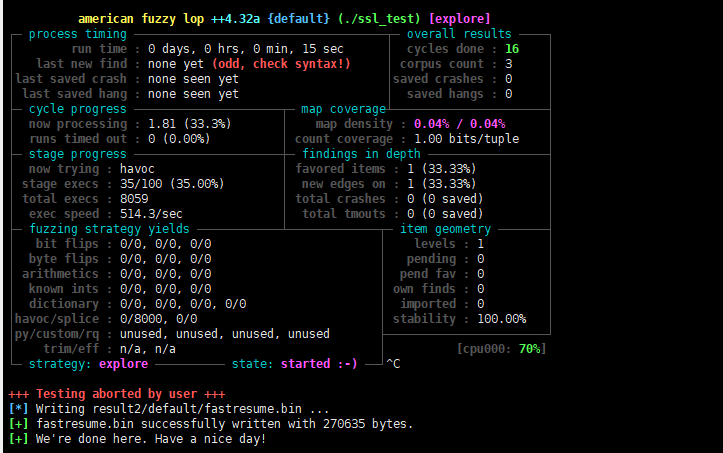The image size is (723, 453).
Task: Click the line 'We're done here. Have a nice day!'
Action: (151, 439)
